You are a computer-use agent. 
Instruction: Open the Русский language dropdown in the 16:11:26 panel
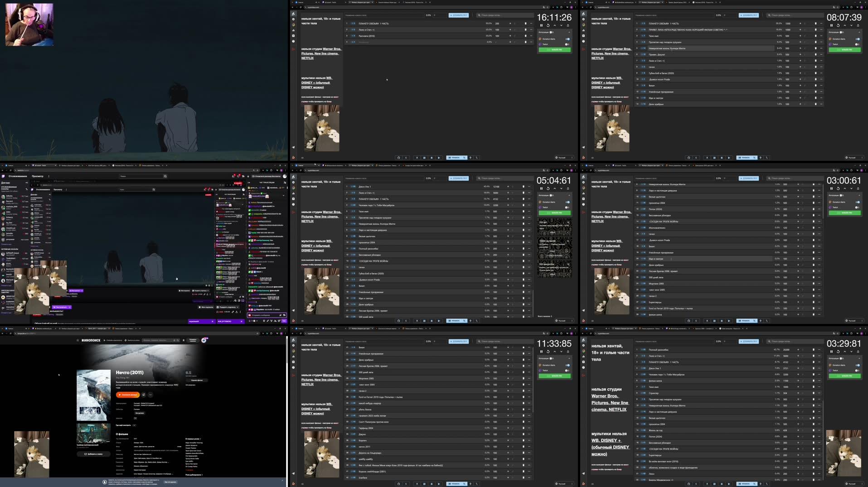[564, 158]
